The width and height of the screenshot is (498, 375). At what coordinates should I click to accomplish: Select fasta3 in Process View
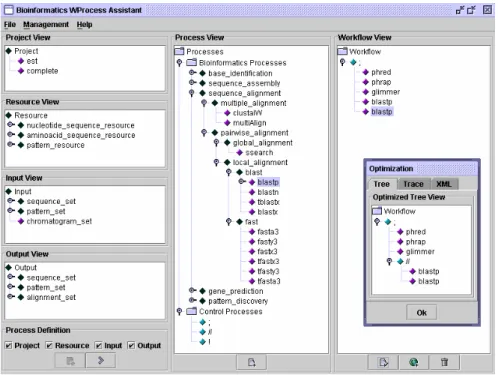tap(268, 232)
